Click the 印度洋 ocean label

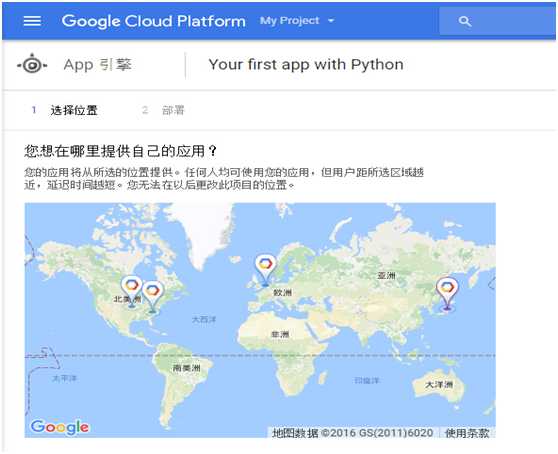pyautogui.click(x=367, y=380)
